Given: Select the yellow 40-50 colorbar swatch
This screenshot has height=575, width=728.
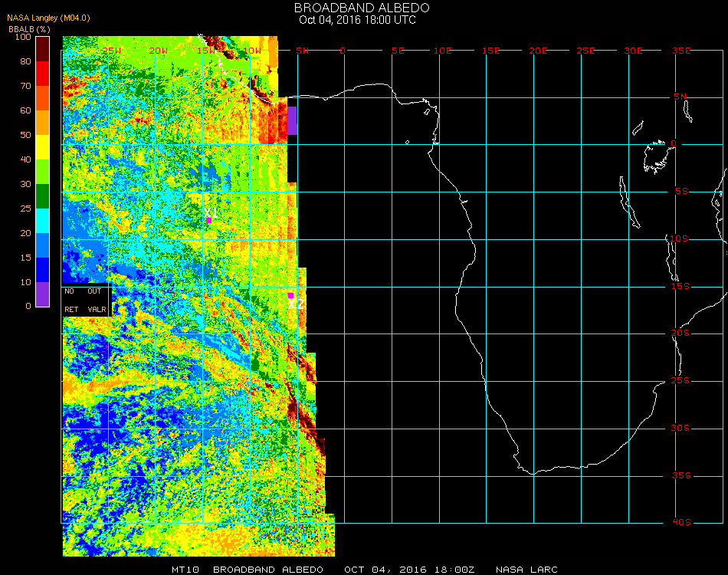Looking at the screenshot, I should coord(43,147).
